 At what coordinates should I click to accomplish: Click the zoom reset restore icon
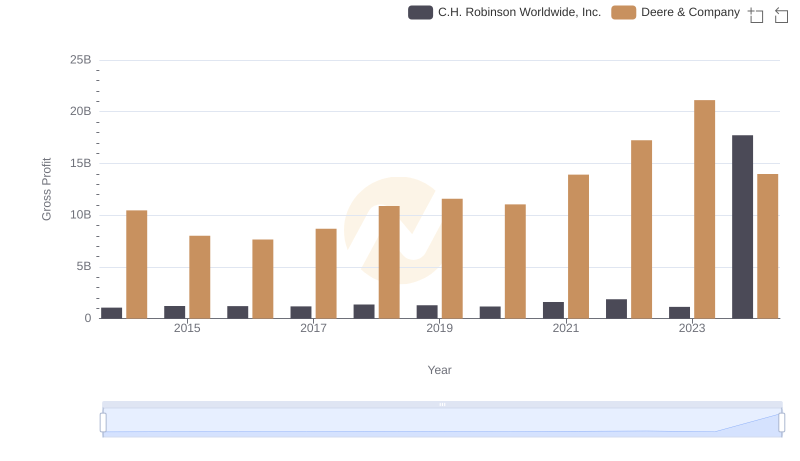pos(781,15)
